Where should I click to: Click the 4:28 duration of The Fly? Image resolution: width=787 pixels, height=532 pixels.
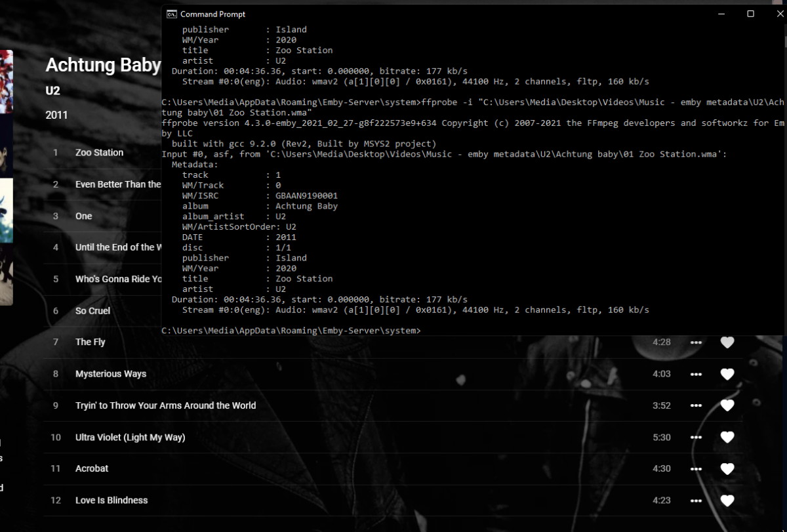662,342
